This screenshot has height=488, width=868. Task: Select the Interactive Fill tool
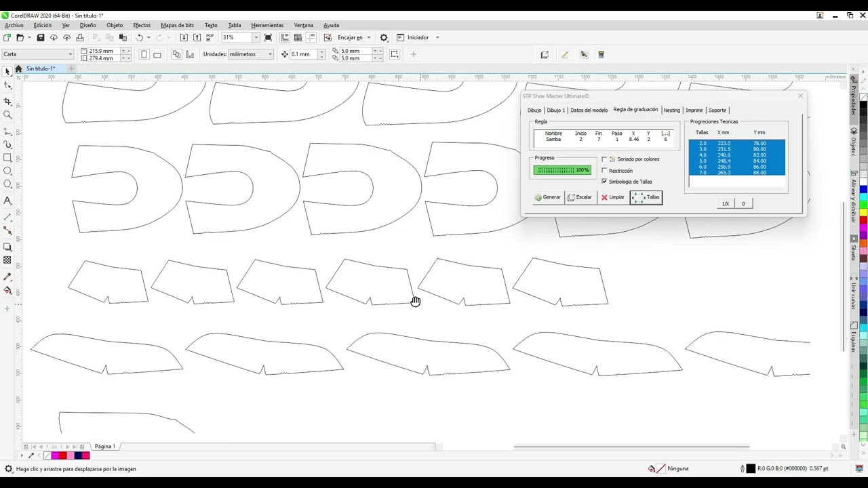coord(7,291)
